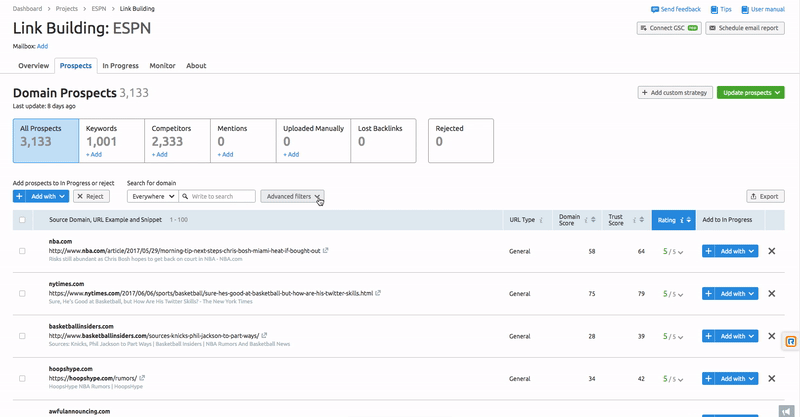Select the Prospects tab
The height and width of the screenshot is (417, 800).
(x=76, y=66)
